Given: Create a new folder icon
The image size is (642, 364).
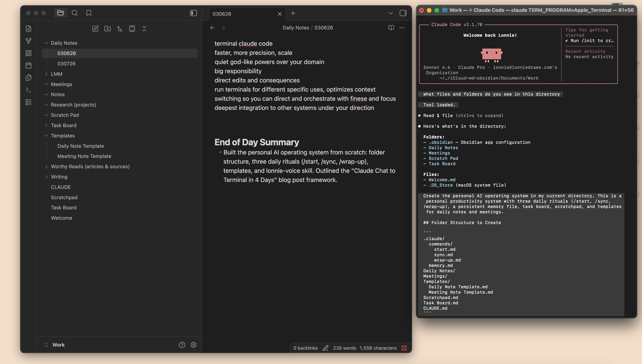Looking at the screenshot, I should coord(108,28).
